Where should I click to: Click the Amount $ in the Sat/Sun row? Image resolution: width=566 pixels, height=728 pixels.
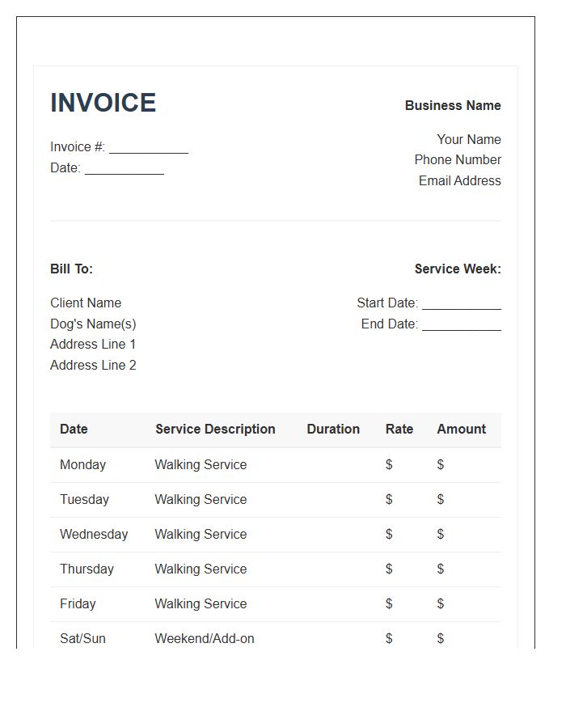441,639
